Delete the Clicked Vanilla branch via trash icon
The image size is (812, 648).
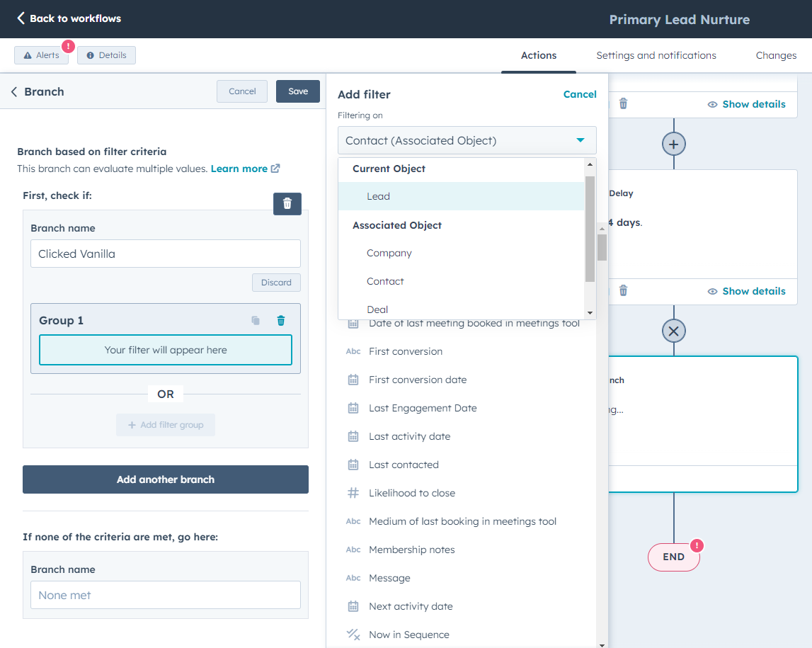point(287,204)
